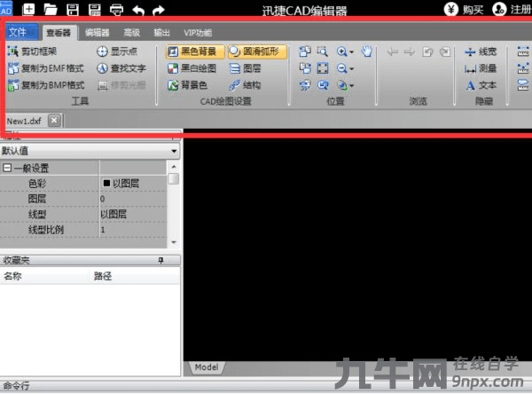Click the middle polyline measure icon
532x394 pixels.
[x=523, y=68]
